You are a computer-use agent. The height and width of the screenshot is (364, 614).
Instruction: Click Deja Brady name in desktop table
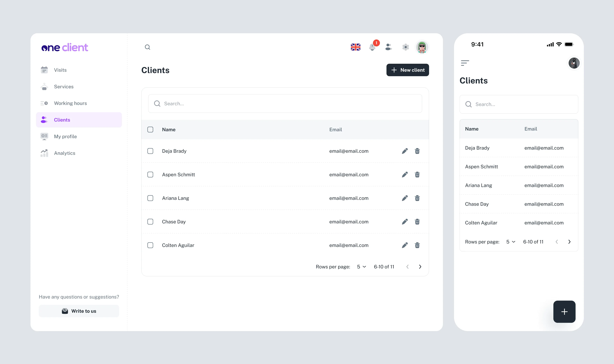tap(174, 151)
